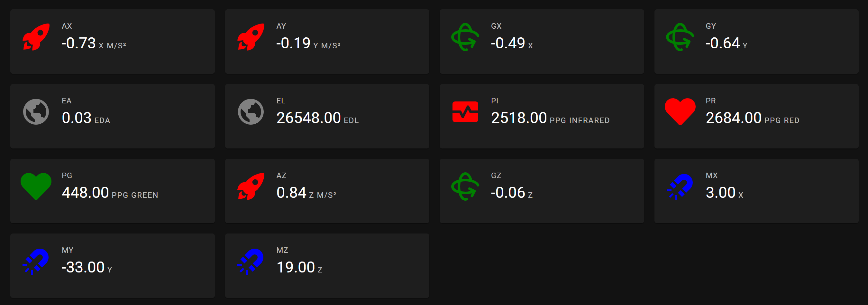The image size is (868, 305).
Task: Click the 2684.00 PPG RED reading
Action: (753, 118)
